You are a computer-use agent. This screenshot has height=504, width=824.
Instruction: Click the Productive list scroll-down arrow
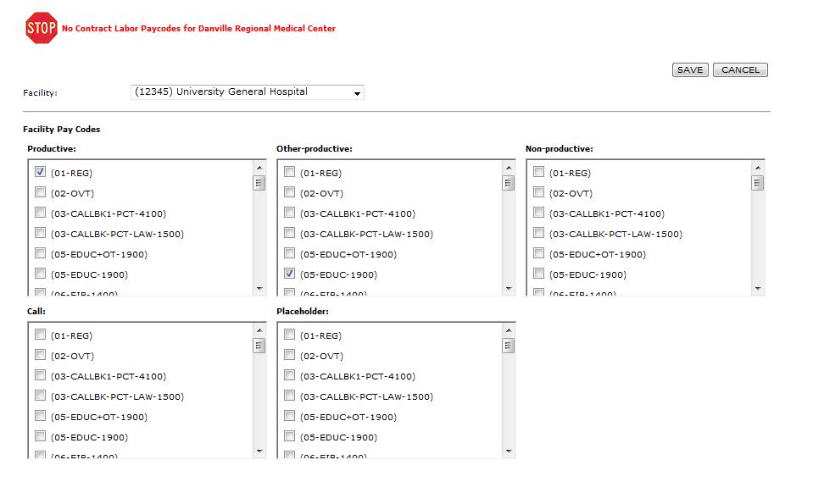259,287
